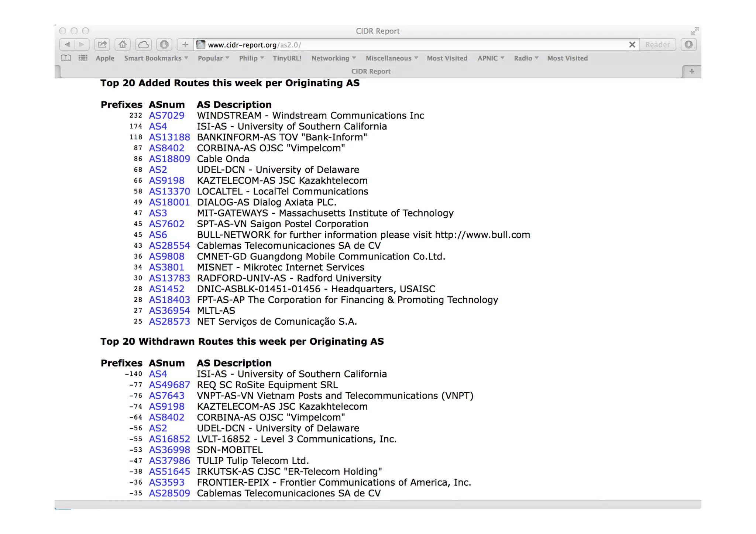Show Top Sites grid icon
Screen dimensions: 756x534
point(83,58)
